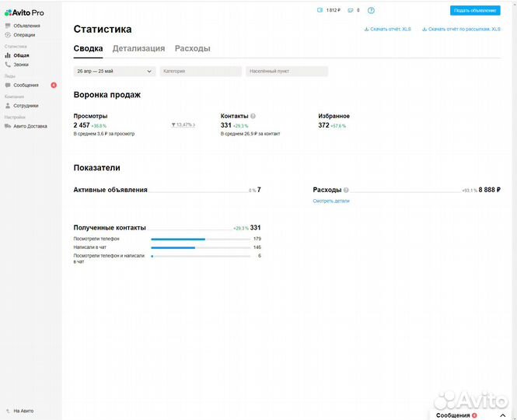Open the help question mark icon
Screen dimensions: 517x420
tap(371, 11)
